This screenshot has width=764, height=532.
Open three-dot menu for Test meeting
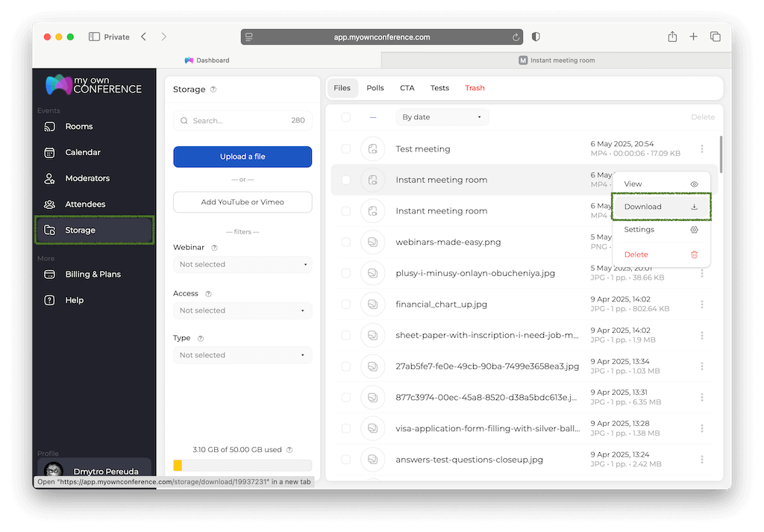(701, 149)
